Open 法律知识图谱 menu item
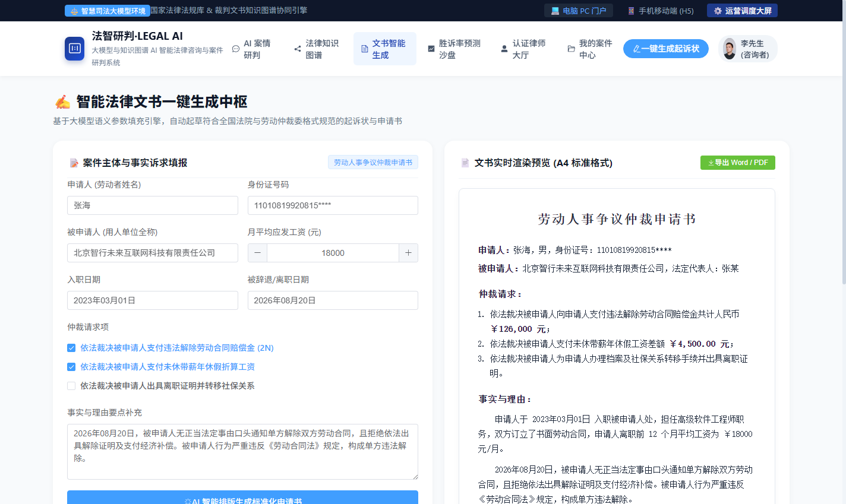846x504 pixels. click(317, 49)
